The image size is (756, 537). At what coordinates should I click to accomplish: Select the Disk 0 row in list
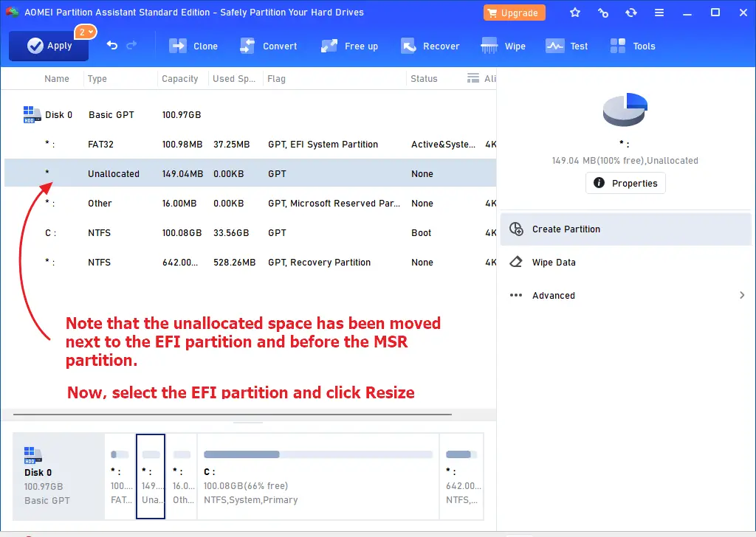250,114
